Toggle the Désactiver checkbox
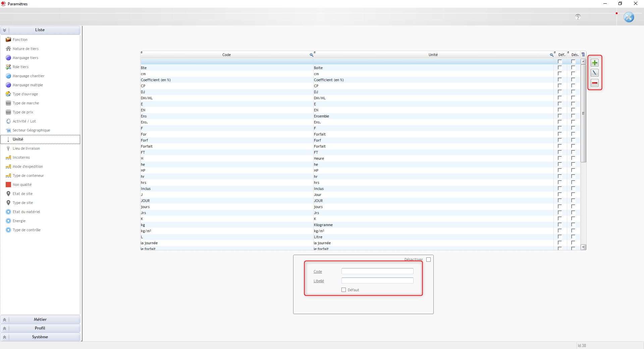 (428, 259)
